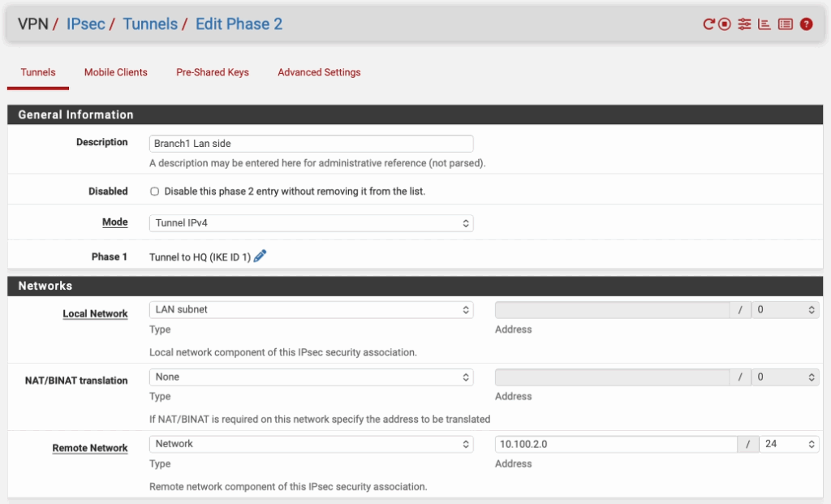This screenshot has height=504, width=831.
Task: Open the Mode dropdown showing Tunnel IPv4
Action: (x=311, y=223)
